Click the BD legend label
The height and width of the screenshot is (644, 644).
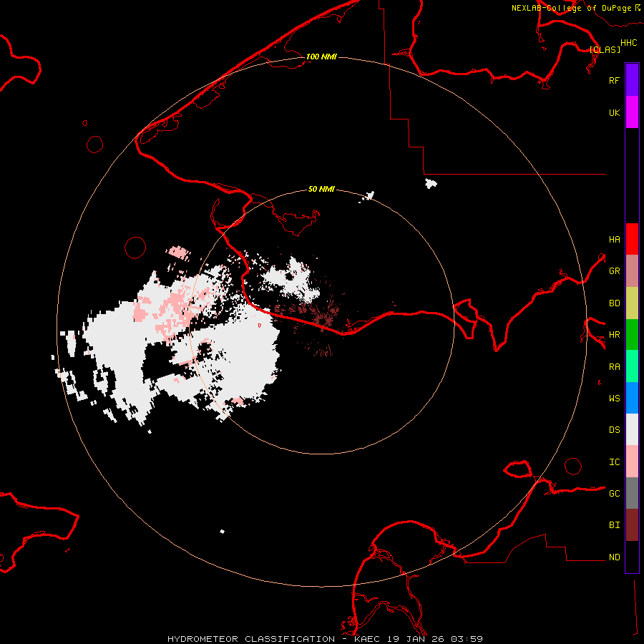click(x=614, y=303)
